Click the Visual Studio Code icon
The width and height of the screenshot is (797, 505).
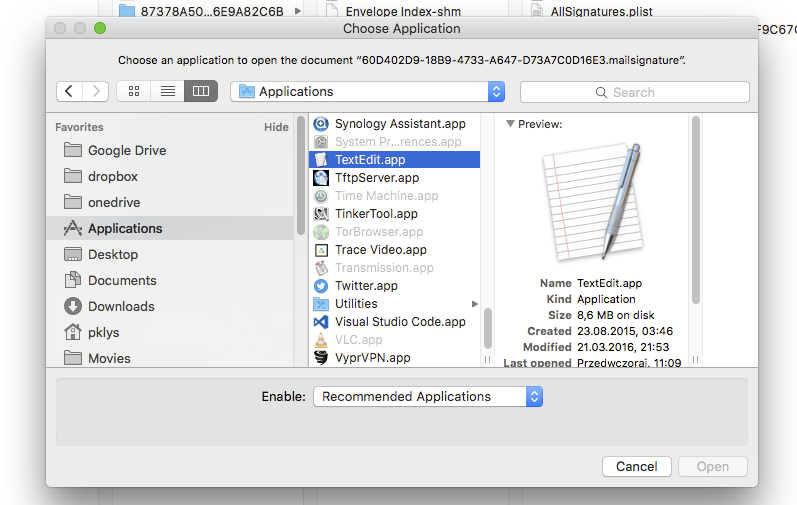point(321,322)
